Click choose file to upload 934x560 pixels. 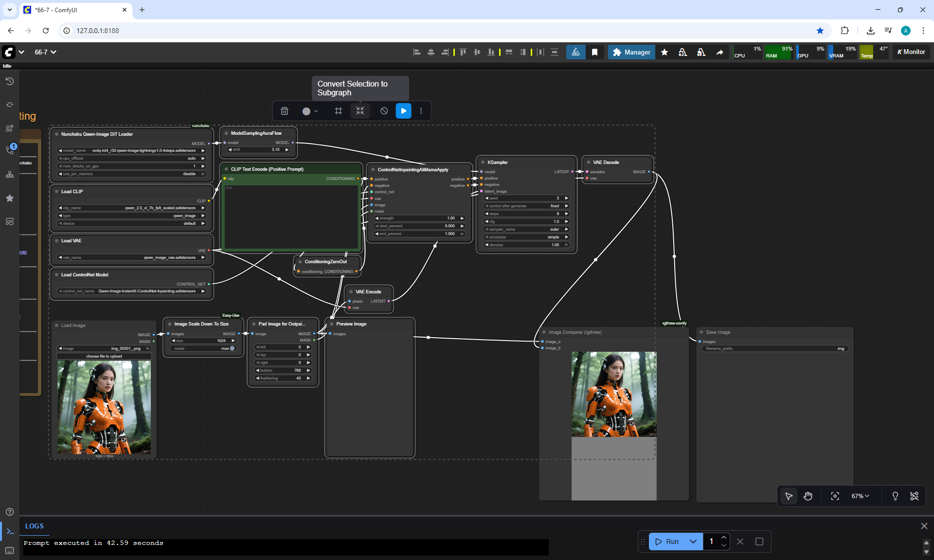click(104, 356)
